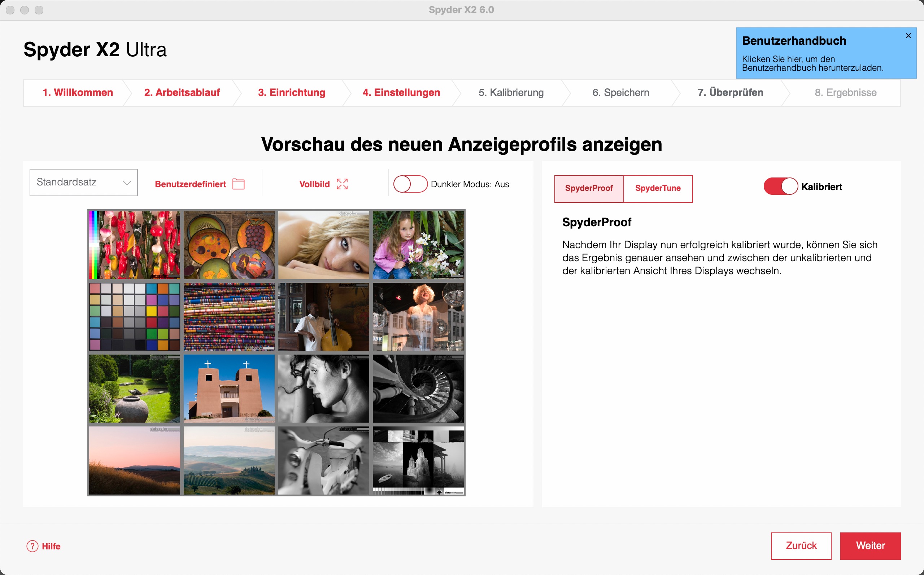924x575 pixels.
Task: Toggle the Kalibriert switch off
Action: [781, 186]
